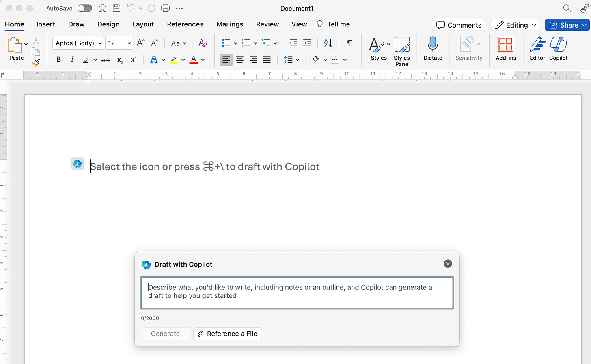Clear all formatting from the text
Image resolution: width=591 pixels, height=364 pixels.
[x=203, y=43]
